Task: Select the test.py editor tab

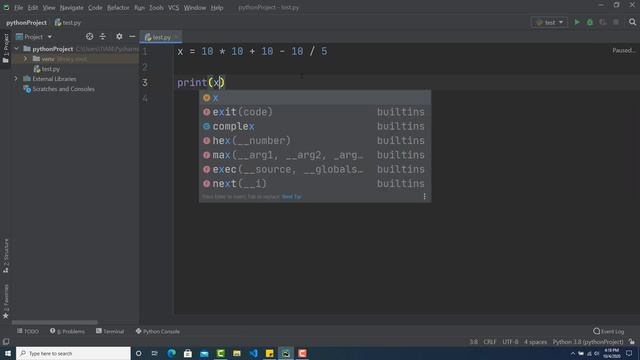Action: click(x=162, y=37)
